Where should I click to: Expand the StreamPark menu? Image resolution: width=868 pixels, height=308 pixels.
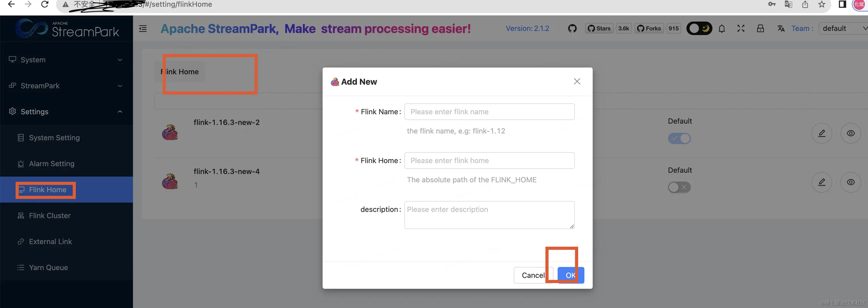coord(66,86)
